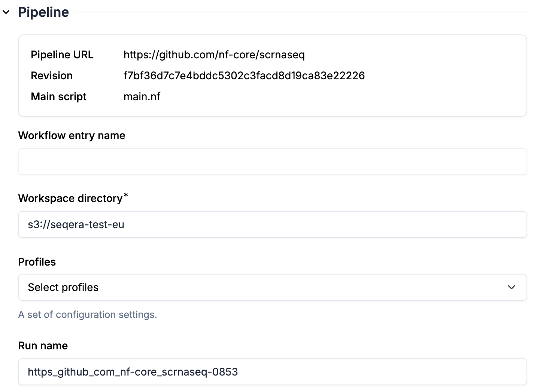
Task: Click the Profiles field label
Action: tap(37, 262)
